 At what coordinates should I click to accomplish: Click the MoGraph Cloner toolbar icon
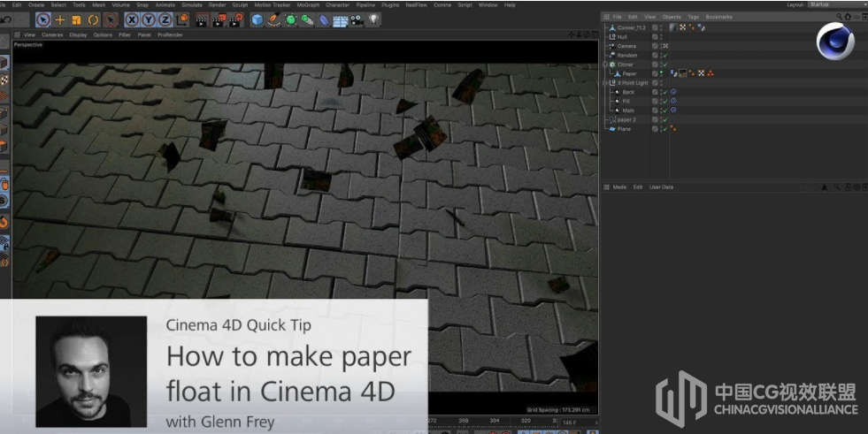pos(307,20)
